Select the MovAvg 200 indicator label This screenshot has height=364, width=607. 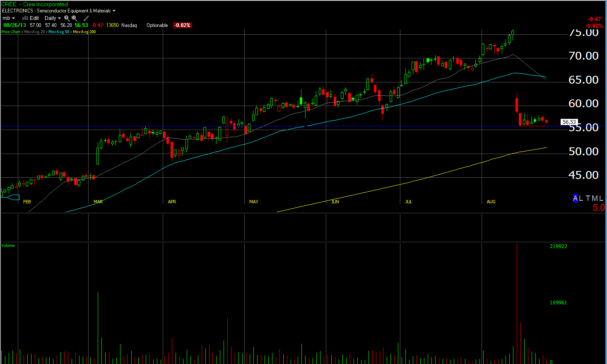(84, 32)
